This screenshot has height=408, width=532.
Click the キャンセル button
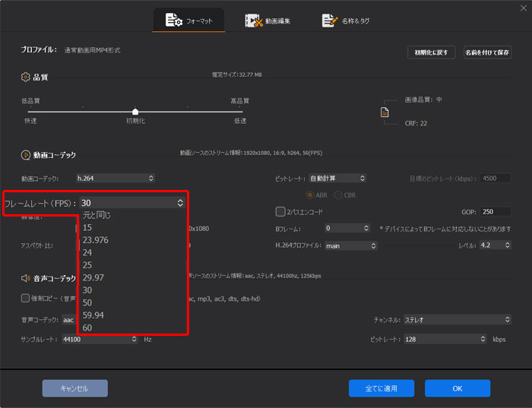(x=75, y=388)
